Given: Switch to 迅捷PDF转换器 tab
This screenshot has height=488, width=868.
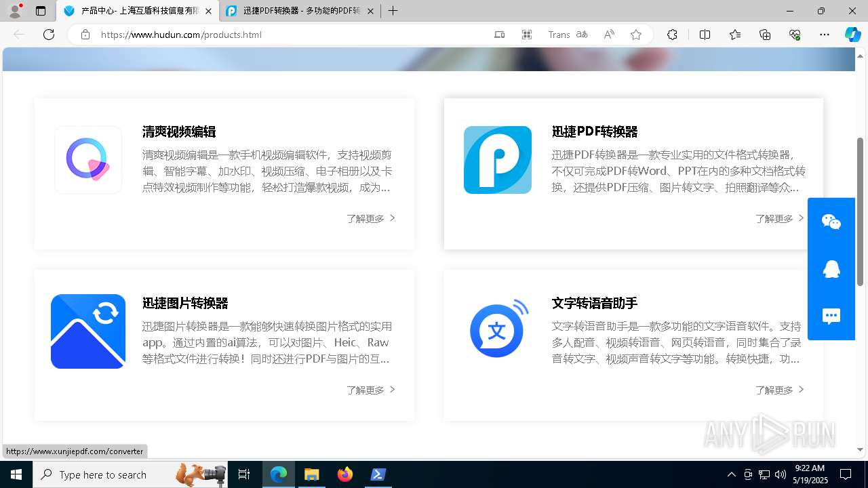Looking at the screenshot, I should tap(300, 12).
